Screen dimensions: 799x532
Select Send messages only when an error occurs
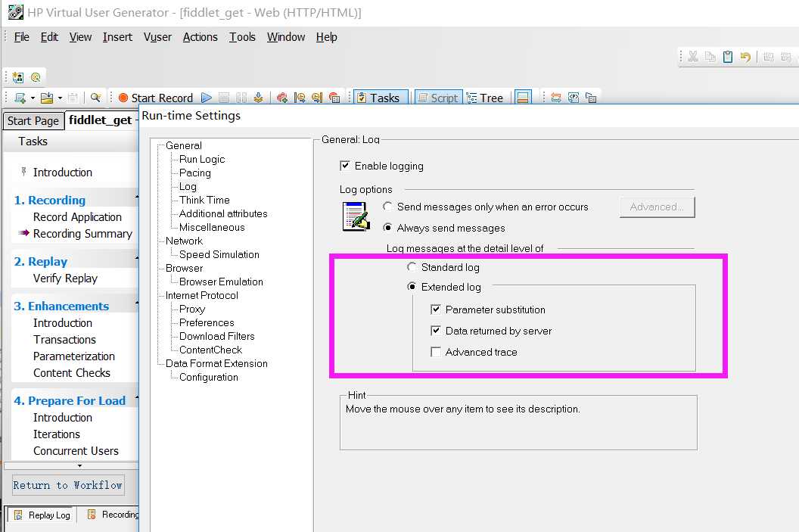click(x=388, y=207)
